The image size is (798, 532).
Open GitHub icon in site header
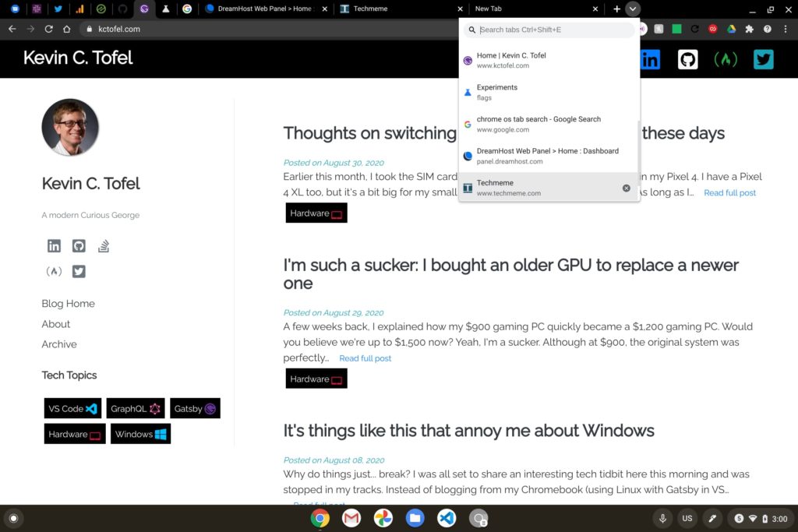pos(687,59)
